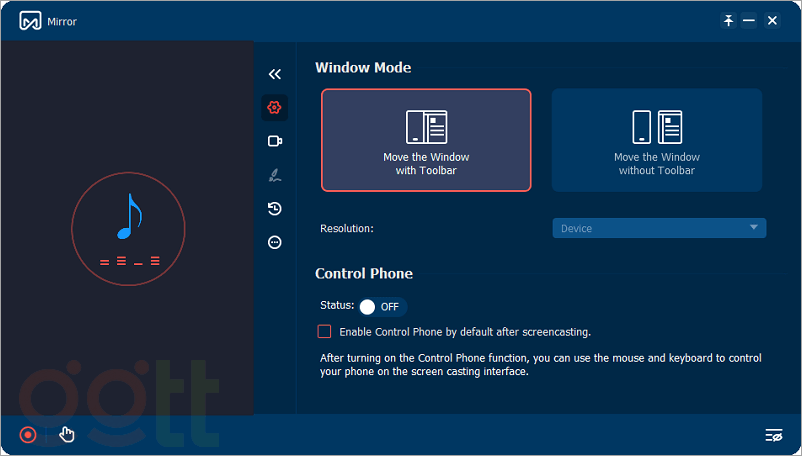This screenshot has height=456, width=802.
Task: Select the brush annotation icon in sidebar
Action: click(x=275, y=175)
